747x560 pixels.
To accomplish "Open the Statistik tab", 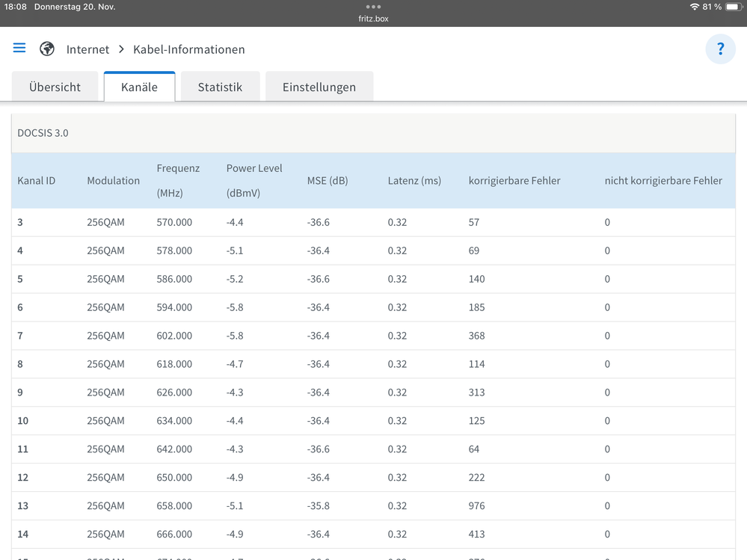I will point(220,87).
